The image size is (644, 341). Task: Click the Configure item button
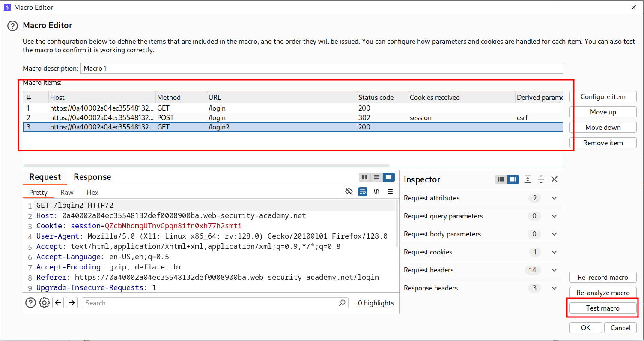(602, 97)
